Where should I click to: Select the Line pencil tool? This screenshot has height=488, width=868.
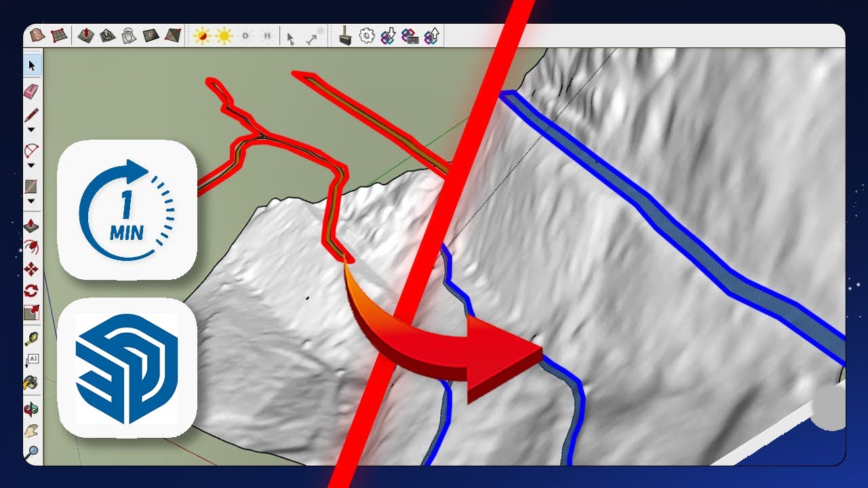coord(31,115)
